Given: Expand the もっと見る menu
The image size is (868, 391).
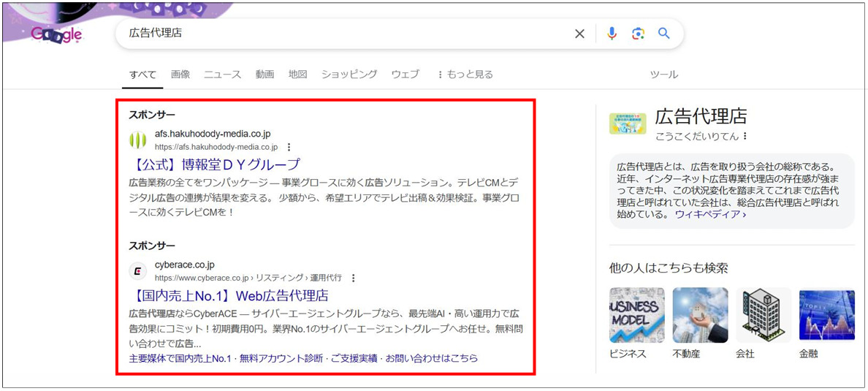Looking at the screenshot, I should (x=465, y=75).
